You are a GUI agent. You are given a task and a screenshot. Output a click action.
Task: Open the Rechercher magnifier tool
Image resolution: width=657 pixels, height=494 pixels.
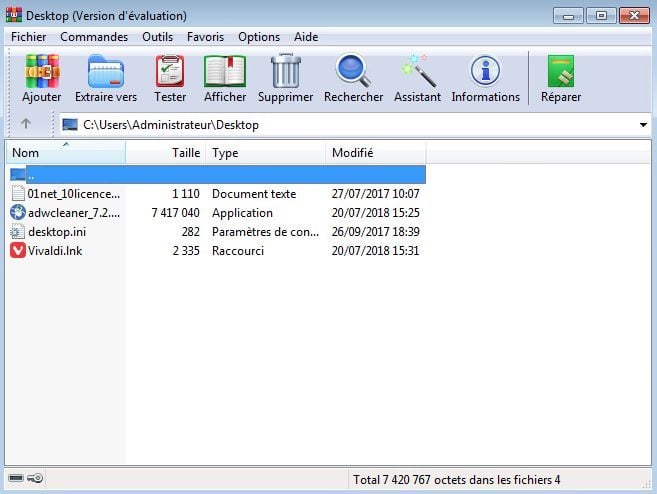point(353,70)
